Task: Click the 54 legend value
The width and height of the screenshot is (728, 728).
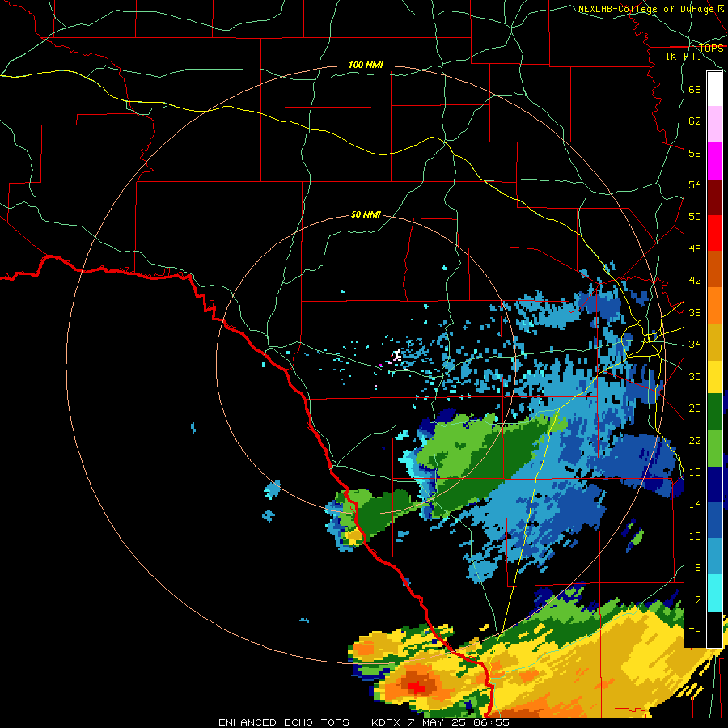Action: [695, 184]
